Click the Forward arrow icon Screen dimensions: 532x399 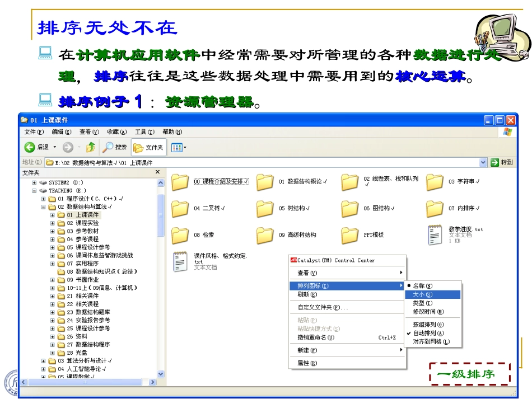tap(68, 147)
